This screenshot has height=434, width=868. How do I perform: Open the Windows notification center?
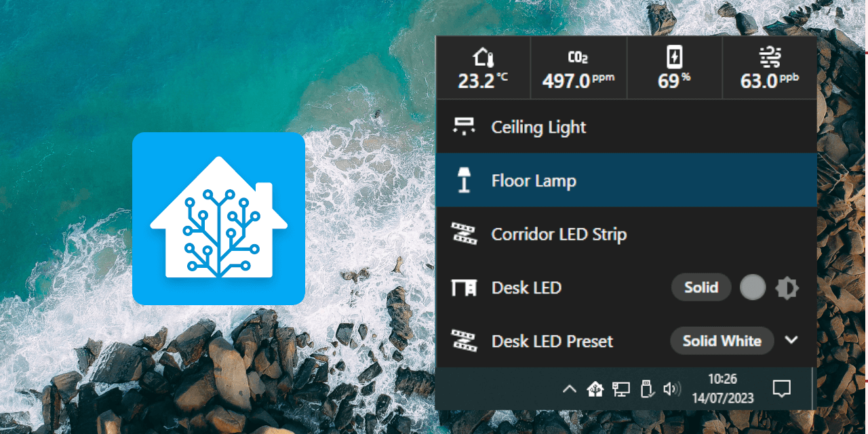click(x=782, y=389)
